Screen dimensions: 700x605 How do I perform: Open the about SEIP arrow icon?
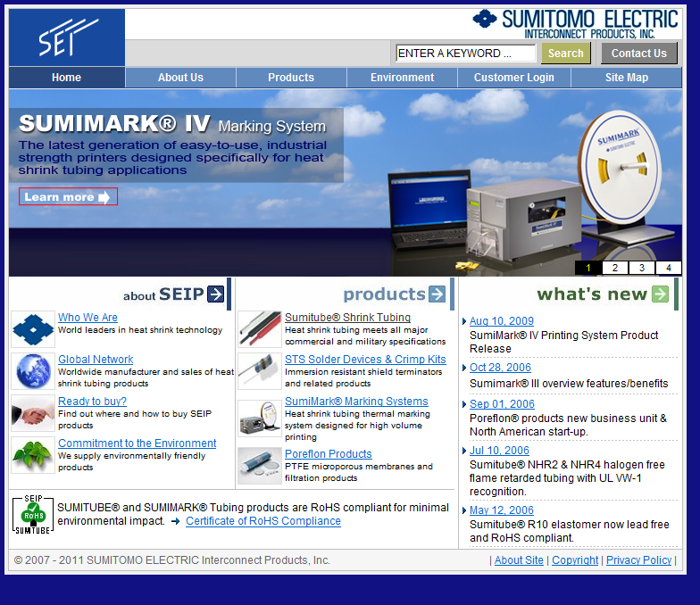point(216,294)
